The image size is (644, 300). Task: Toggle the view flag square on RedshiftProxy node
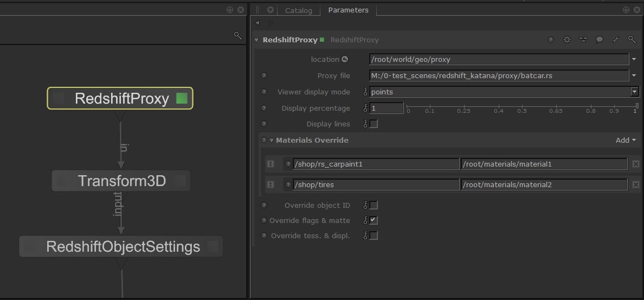[59, 98]
